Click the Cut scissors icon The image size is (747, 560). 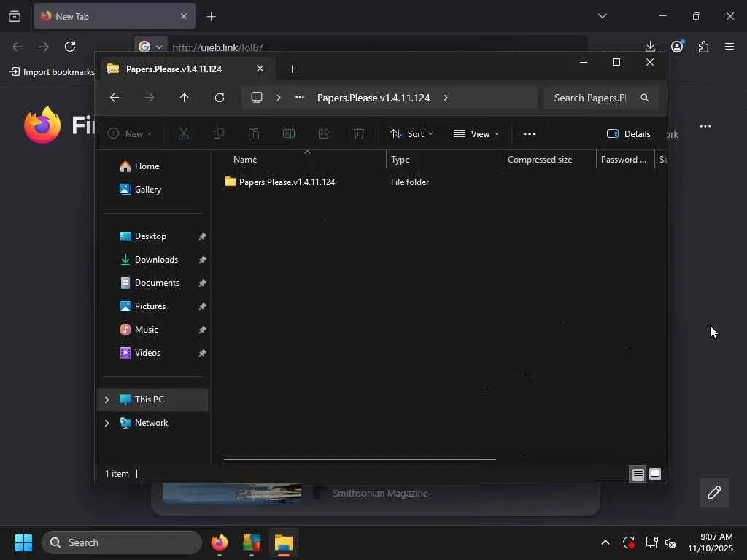[x=183, y=134]
